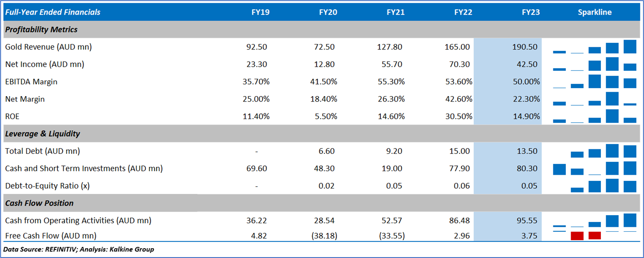Click the Net Income sparkline chart

595,64
